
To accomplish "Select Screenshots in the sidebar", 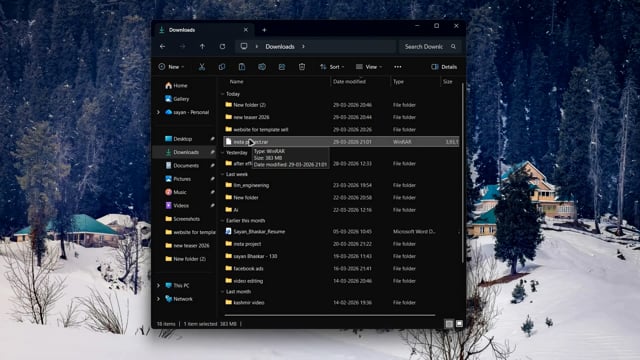I will (x=182, y=219).
